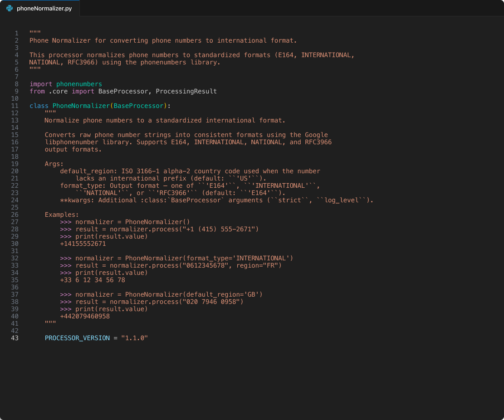Click line number 19 in gutter
The height and width of the screenshot is (420, 504).
click(x=15, y=164)
